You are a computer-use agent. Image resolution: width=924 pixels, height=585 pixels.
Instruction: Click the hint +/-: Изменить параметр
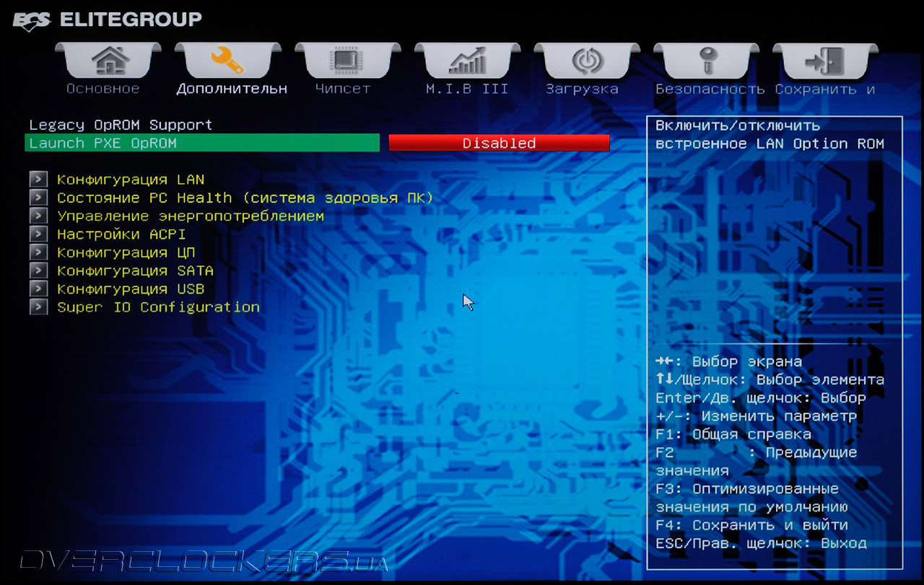[756, 416]
